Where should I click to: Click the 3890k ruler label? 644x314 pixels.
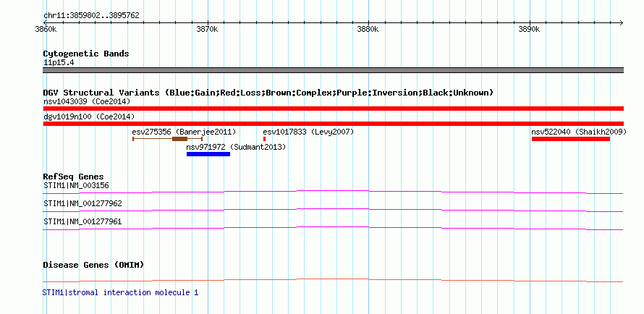coord(530,30)
